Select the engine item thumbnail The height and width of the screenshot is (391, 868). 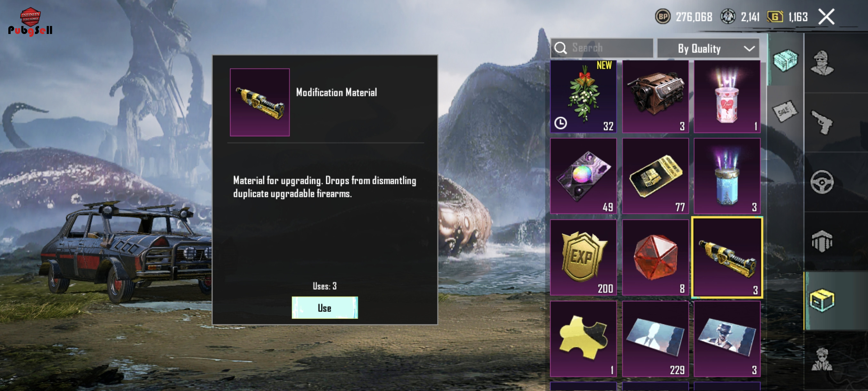(655, 96)
